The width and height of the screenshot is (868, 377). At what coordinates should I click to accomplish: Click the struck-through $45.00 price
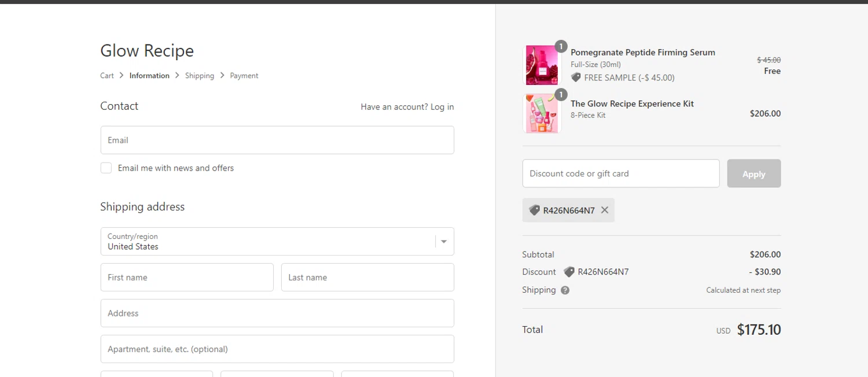point(768,60)
